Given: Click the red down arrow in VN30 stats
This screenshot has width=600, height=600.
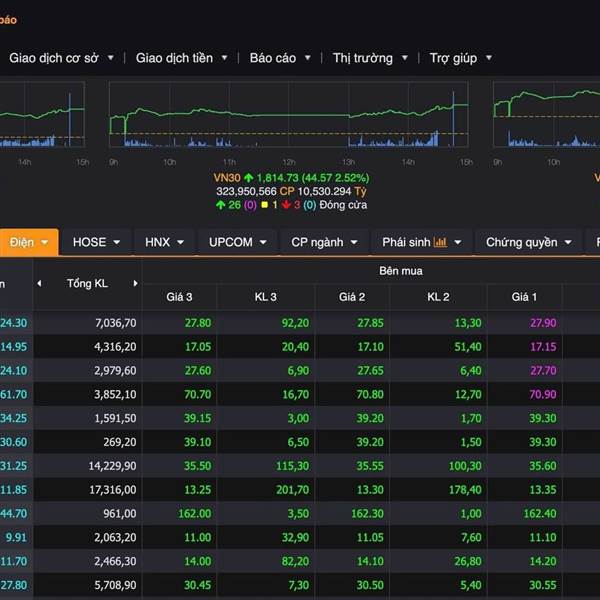Looking at the screenshot, I should (285, 205).
